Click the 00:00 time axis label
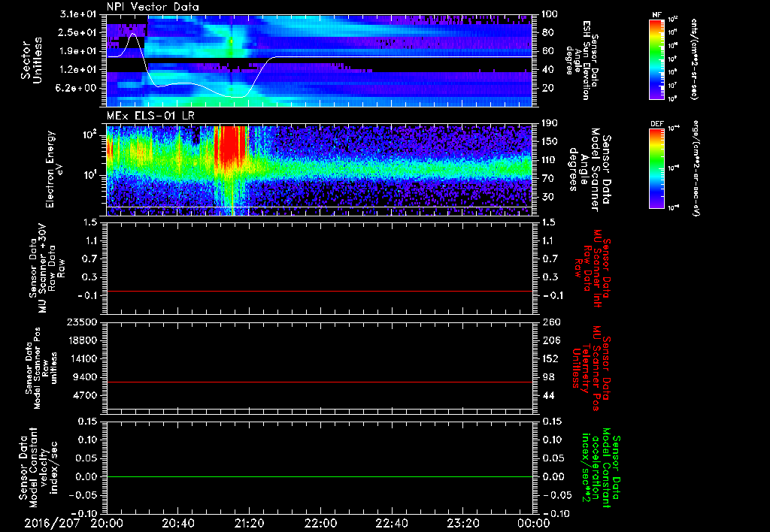 pos(533,524)
